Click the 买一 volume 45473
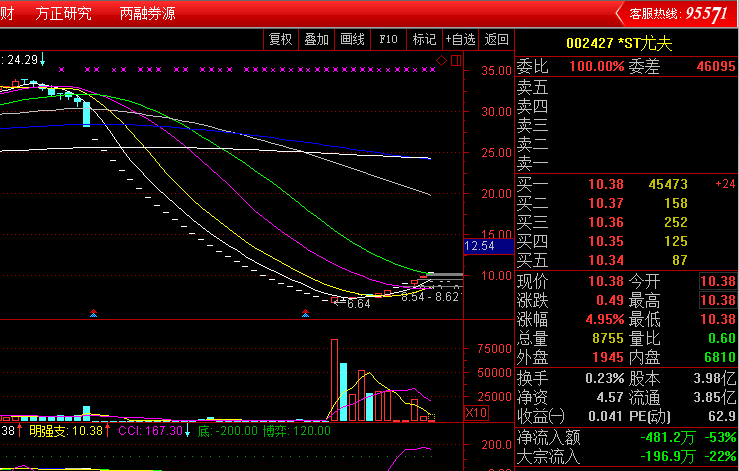Viewport: 739px width, 471px height. click(x=668, y=184)
